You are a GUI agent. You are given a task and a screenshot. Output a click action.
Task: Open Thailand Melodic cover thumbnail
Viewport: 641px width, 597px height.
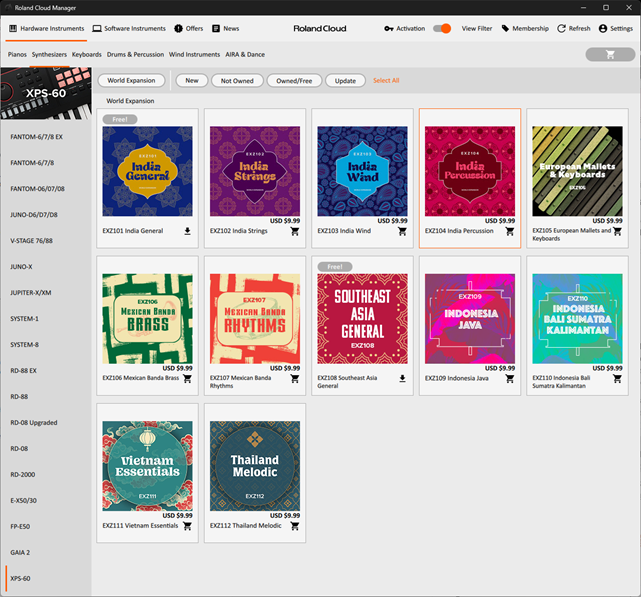(x=255, y=466)
